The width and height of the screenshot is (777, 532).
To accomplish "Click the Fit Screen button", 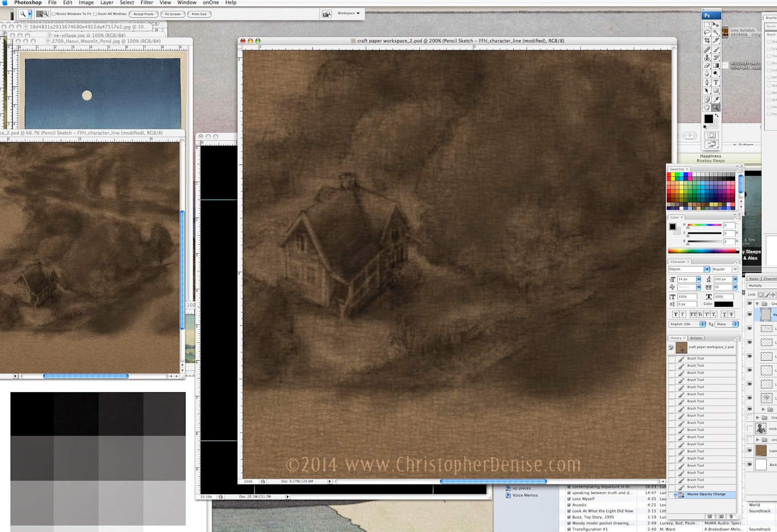I will point(172,14).
